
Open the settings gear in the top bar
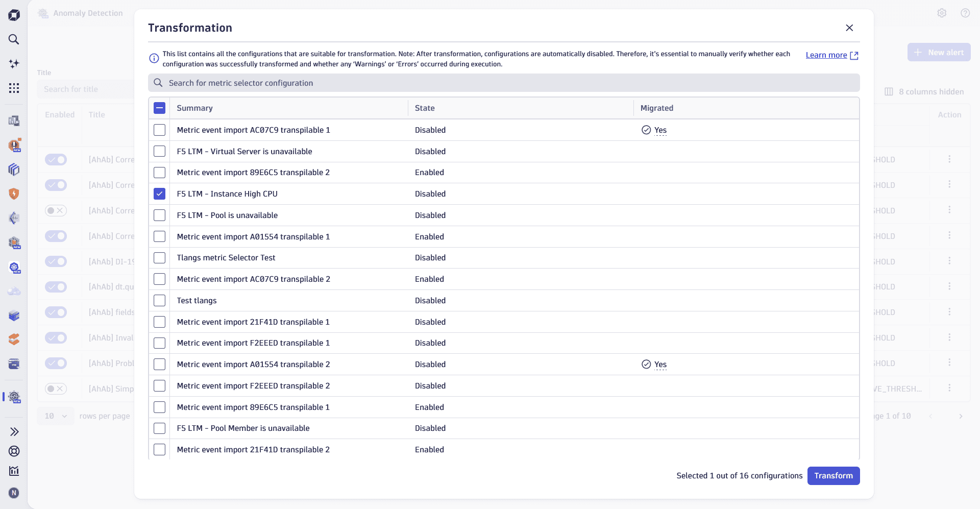(x=942, y=13)
